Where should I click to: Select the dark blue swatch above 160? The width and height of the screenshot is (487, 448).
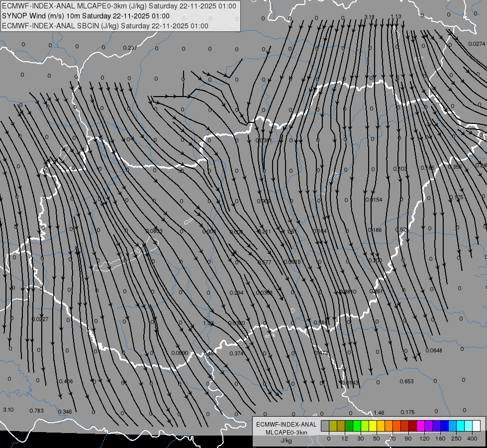coord(445,426)
